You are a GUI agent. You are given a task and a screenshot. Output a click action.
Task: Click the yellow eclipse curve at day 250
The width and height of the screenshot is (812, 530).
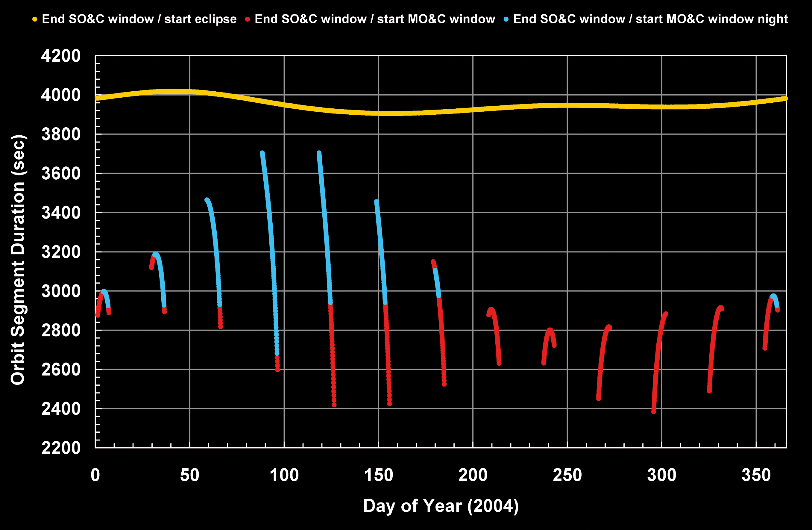567,105
